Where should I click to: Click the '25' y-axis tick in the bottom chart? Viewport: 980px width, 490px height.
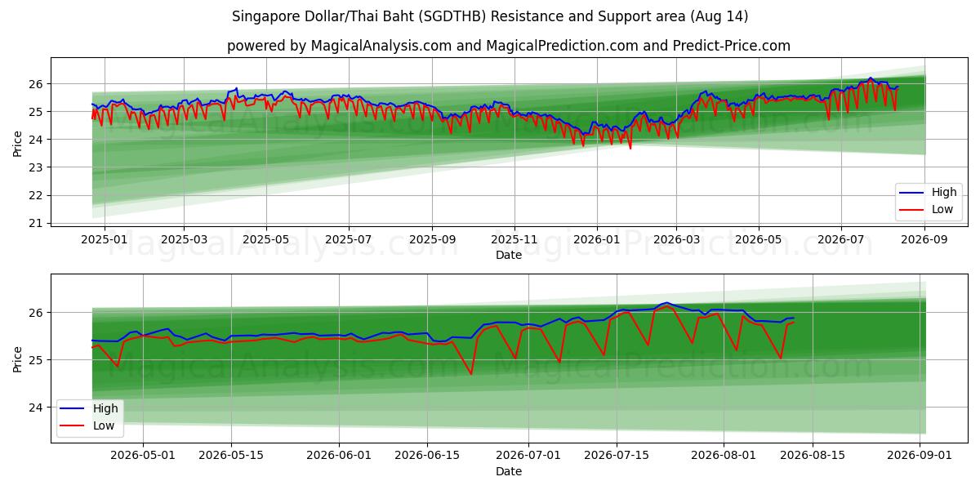[38, 360]
